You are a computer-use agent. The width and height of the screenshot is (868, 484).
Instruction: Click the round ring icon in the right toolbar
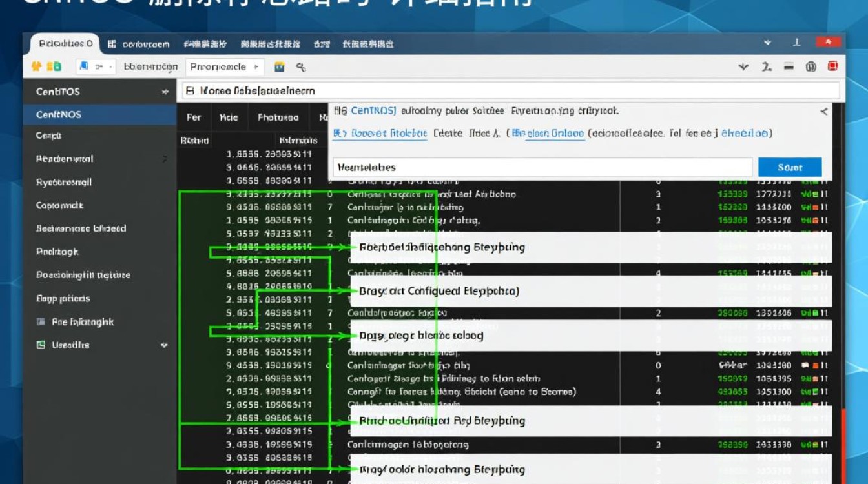[811, 66]
